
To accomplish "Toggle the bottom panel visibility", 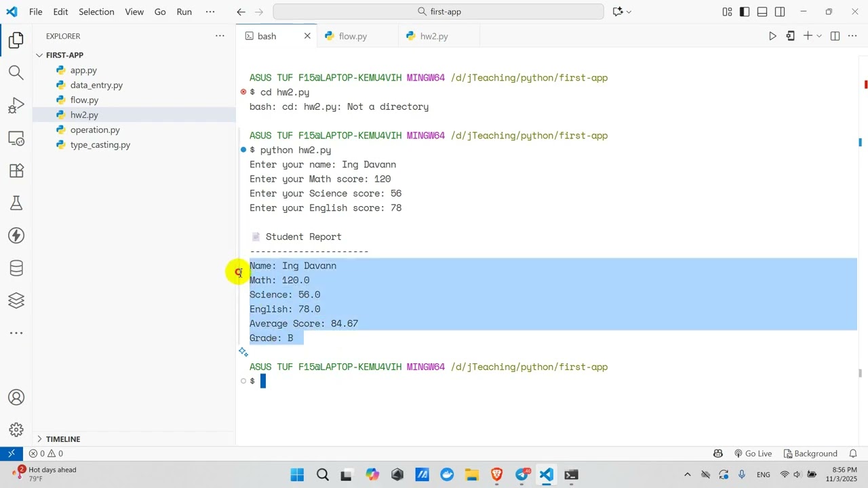I will click(762, 12).
